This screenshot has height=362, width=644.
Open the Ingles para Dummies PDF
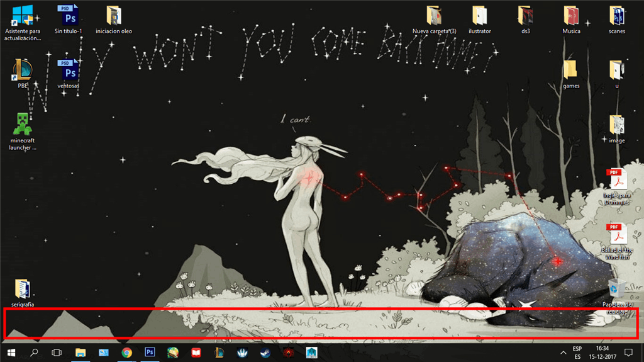(x=617, y=187)
